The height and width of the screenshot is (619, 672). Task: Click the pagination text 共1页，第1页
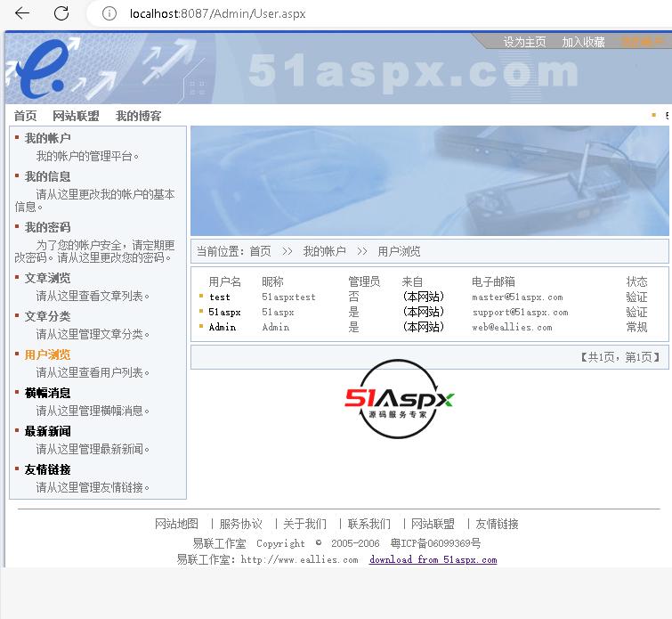620,357
